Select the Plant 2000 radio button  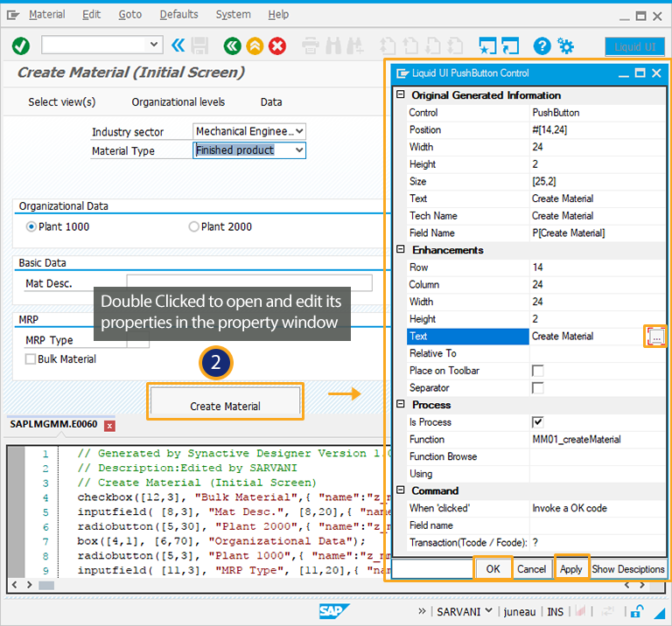(193, 226)
